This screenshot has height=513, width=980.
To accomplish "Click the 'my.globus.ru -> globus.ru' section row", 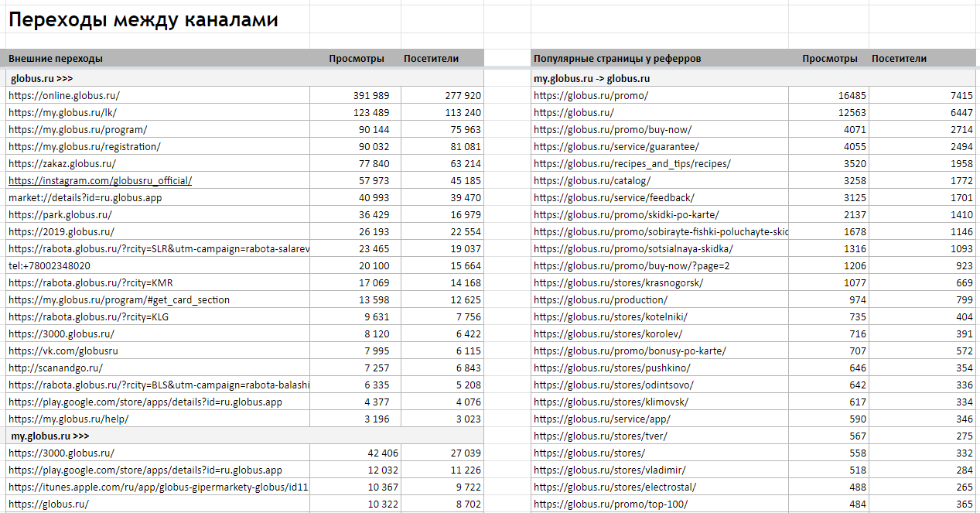I will pyautogui.click(x=755, y=78).
